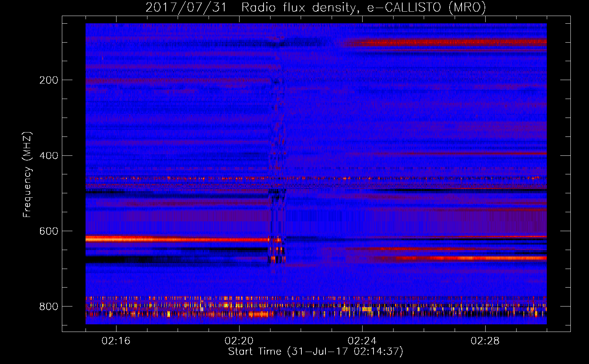
Task: Click the 02:24 time tick label
Action: pyautogui.click(x=362, y=341)
